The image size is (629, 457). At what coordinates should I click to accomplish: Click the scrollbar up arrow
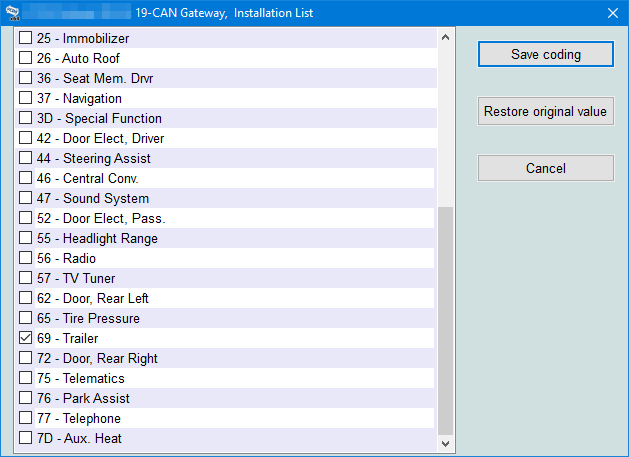[x=445, y=37]
